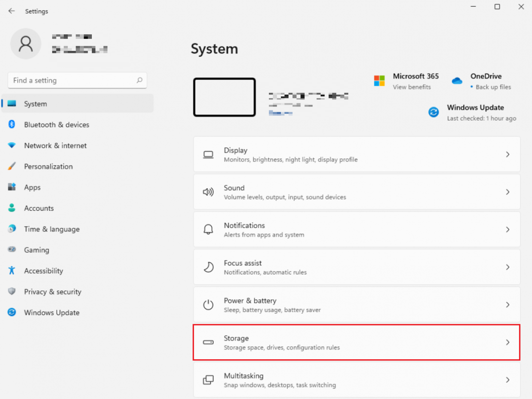Open Windows Update from the sidebar
Viewport: 532px width, 399px height.
[51, 312]
